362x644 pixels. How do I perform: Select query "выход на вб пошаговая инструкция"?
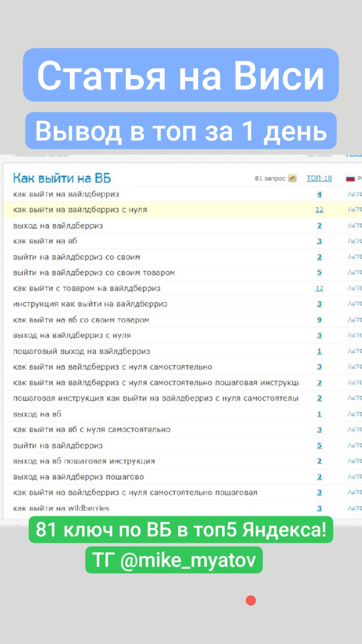coord(84,461)
